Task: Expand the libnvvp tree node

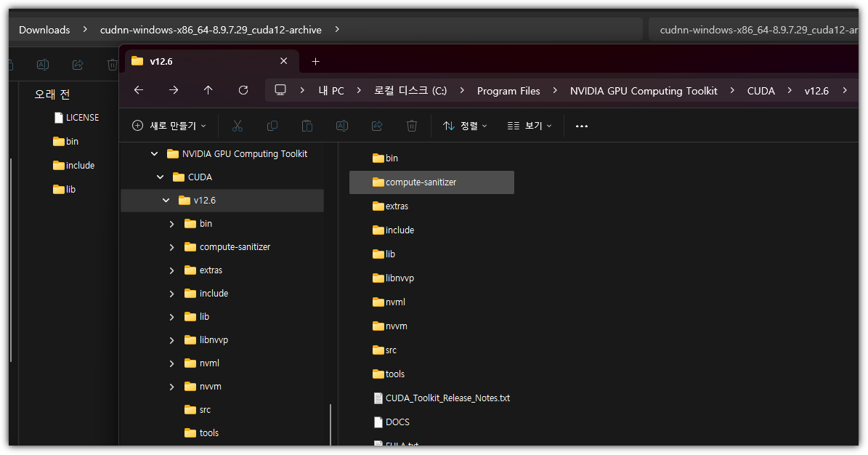Action: (x=171, y=340)
